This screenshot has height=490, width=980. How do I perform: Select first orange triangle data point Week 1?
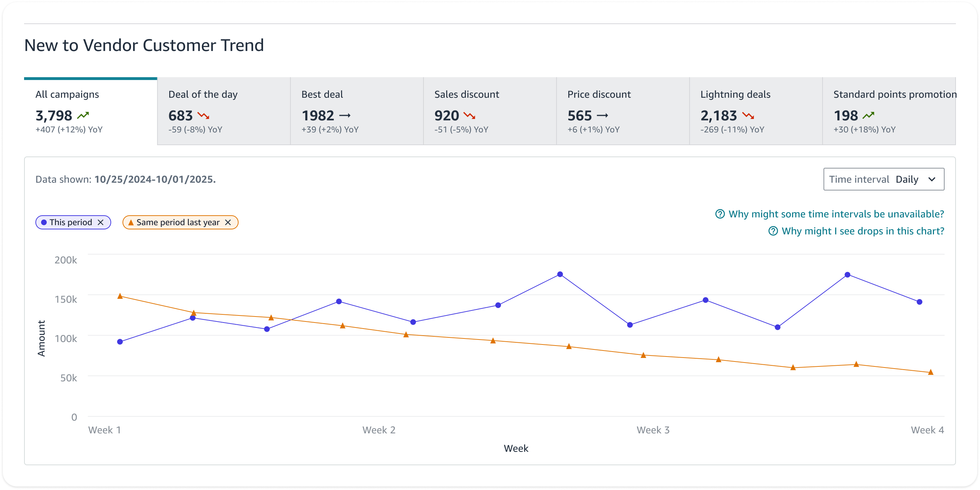120,296
